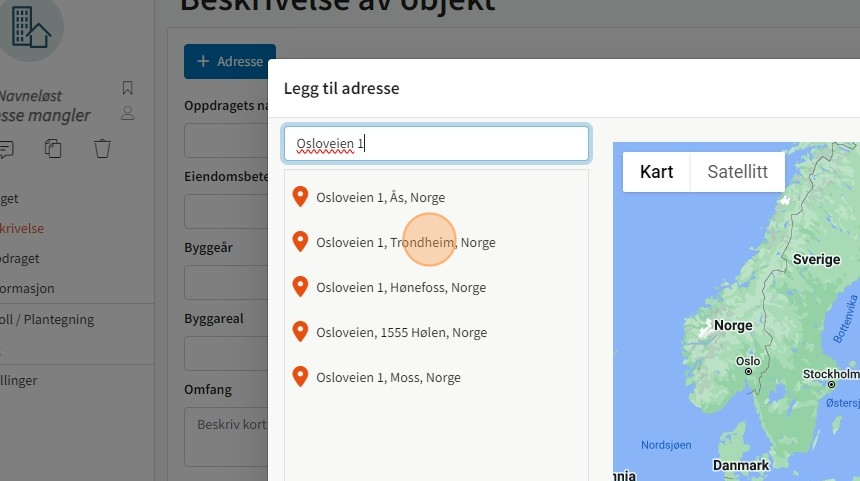Screen dimensions: 860x481
Task: Click the bookmark icon in the sidebar
Action: click(x=128, y=88)
